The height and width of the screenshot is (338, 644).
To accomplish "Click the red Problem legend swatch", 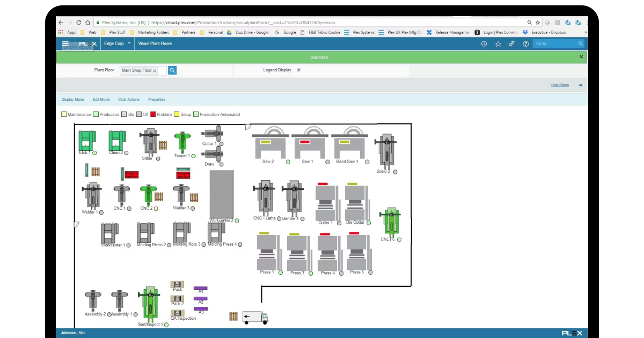I will click(153, 114).
